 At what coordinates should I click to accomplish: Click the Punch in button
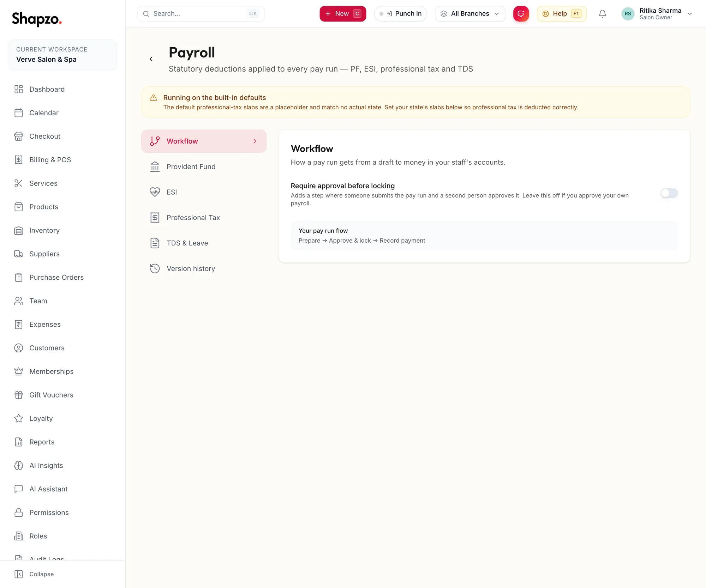click(x=400, y=14)
